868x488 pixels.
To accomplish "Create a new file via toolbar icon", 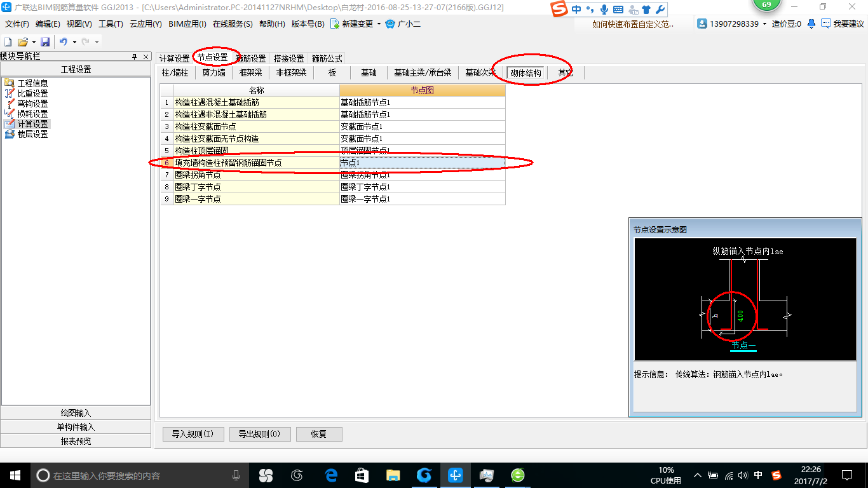I will click(x=8, y=42).
